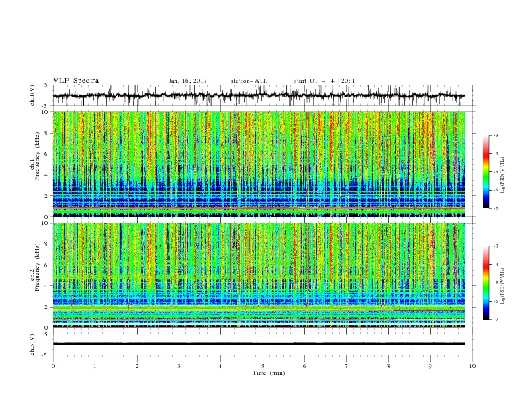532x411 pixels.
Task: Click the ch.2 color bar PSD unit label
Action: (x=503, y=286)
